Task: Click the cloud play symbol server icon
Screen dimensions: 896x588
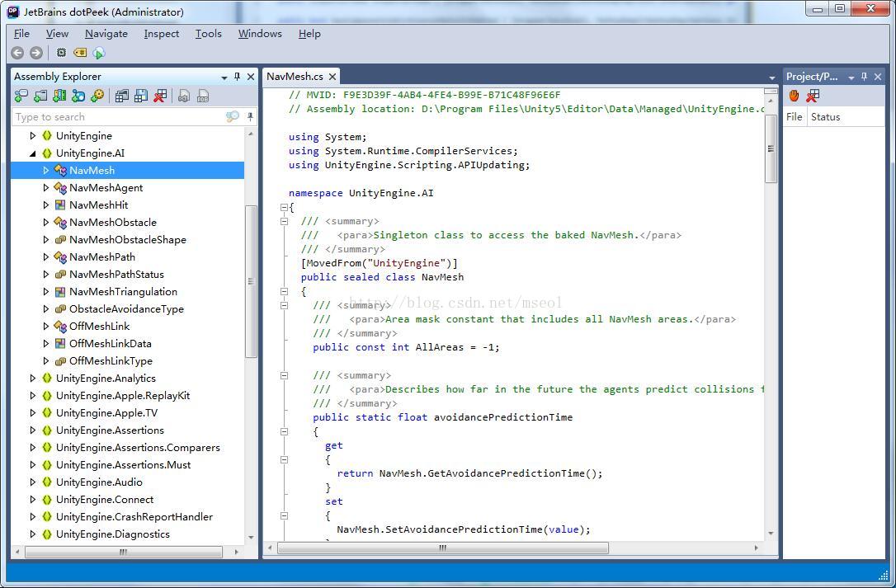Action: (99, 53)
